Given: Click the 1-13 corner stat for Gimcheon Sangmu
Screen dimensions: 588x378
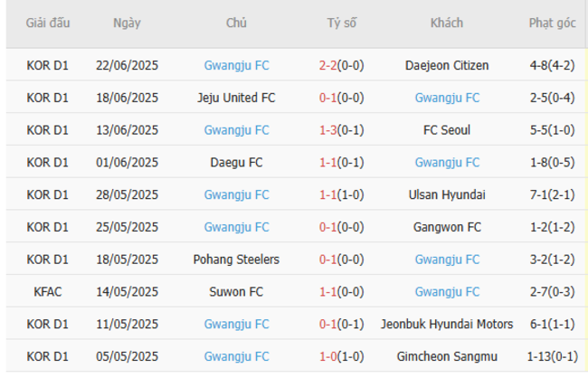Looking at the screenshot, I should pyautogui.click(x=552, y=356).
